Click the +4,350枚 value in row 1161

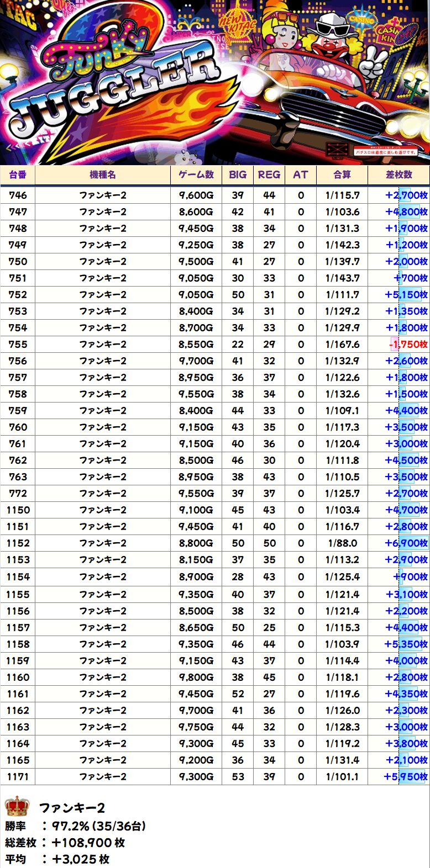406,694
